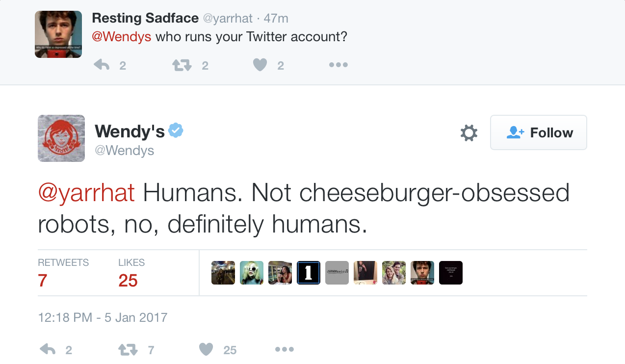
Task: Retweet the Resting Sadface question tweet
Action: (182, 65)
